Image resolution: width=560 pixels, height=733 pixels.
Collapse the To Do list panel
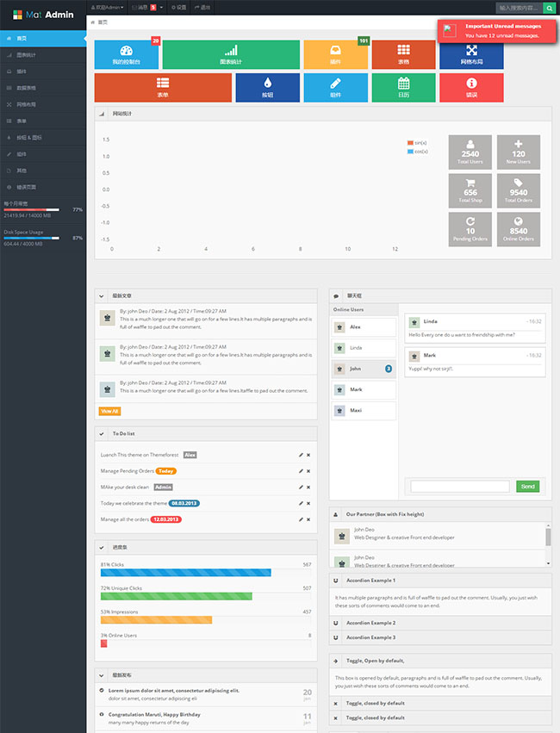pos(102,433)
